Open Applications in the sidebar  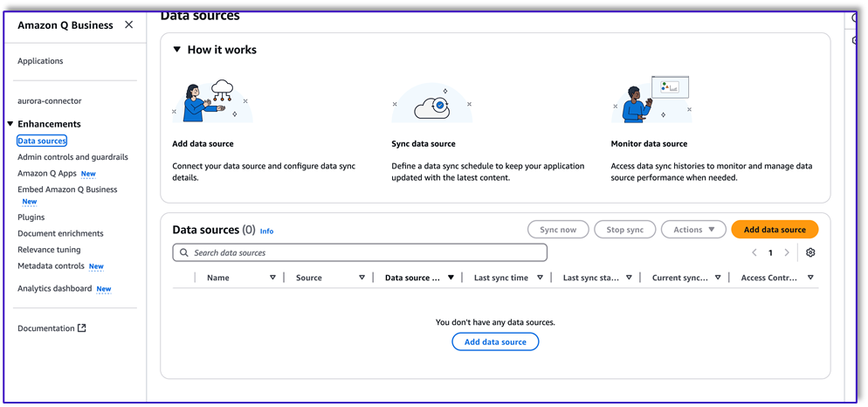click(x=40, y=61)
